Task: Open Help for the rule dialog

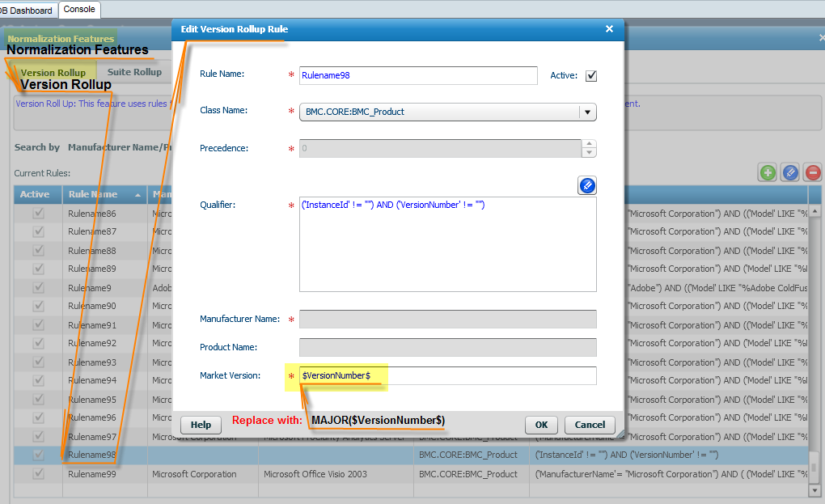Action: pyautogui.click(x=201, y=425)
